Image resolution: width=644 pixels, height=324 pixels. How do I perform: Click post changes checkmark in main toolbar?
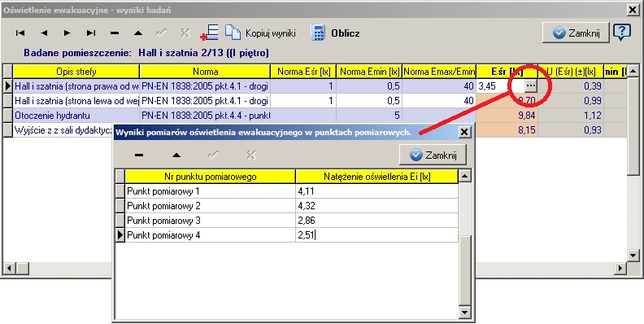(x=162, y=33)
